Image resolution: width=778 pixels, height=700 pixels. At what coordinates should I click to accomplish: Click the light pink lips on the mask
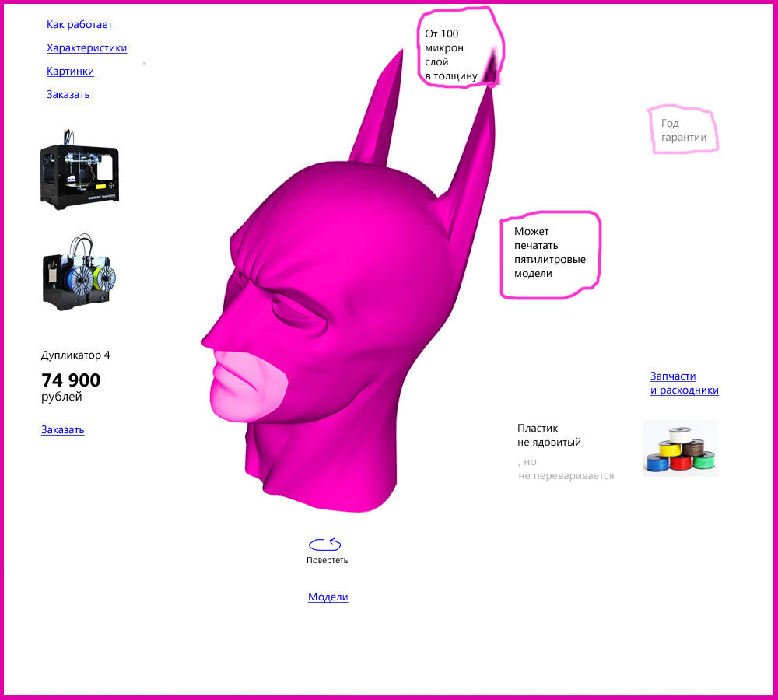point(245,381)
